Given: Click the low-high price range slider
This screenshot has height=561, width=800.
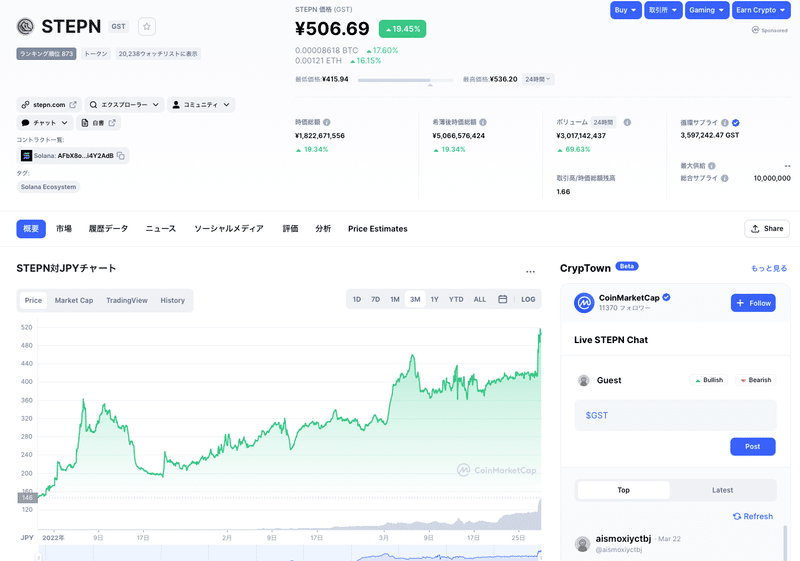Looking at the screenshot, I should point(406,80).
